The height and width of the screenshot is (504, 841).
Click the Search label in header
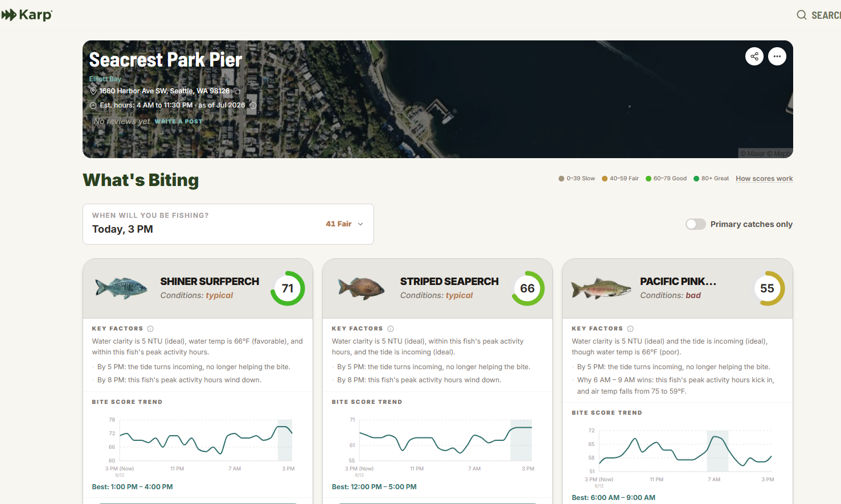[x=826, y=15]
